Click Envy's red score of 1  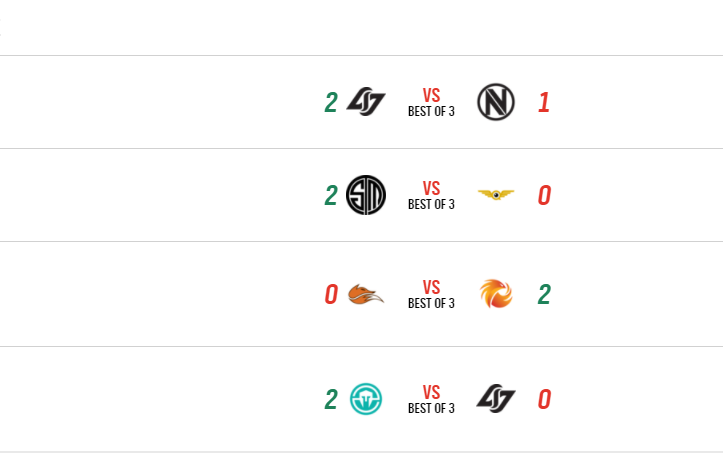point(544,102)
